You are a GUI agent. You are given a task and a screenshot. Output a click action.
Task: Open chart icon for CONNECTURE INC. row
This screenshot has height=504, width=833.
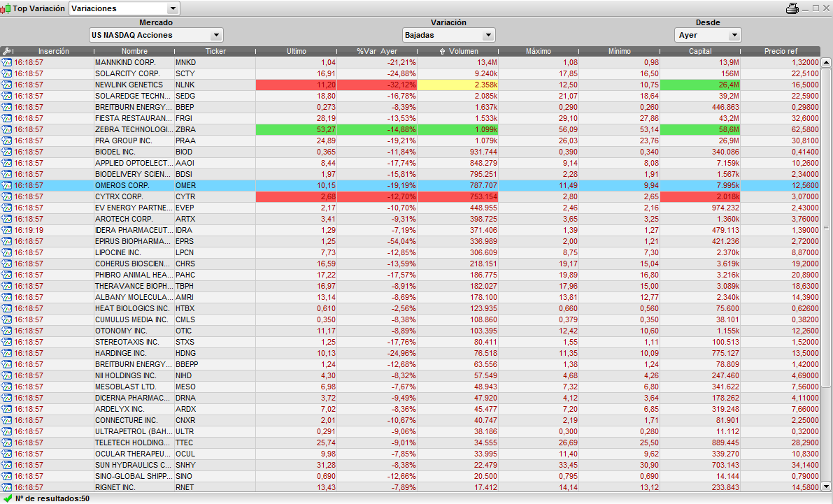click(6, 420)
